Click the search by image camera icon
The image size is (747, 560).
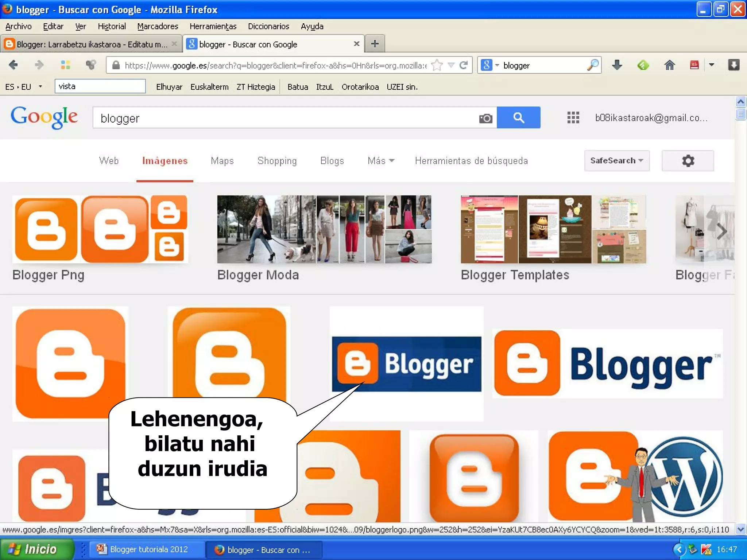tap(485, 118)
